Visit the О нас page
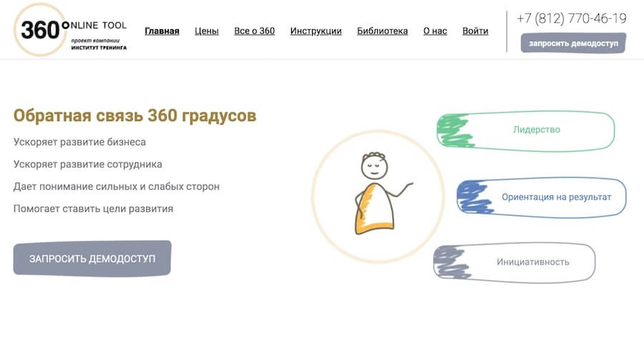This screenshot has height=337, width=644. coord(435,31)
